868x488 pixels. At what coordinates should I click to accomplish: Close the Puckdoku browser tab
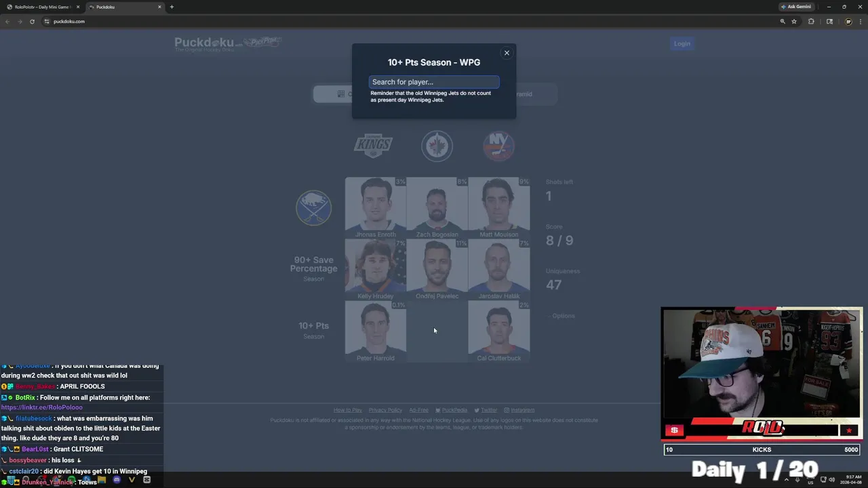tap(159, 7)
